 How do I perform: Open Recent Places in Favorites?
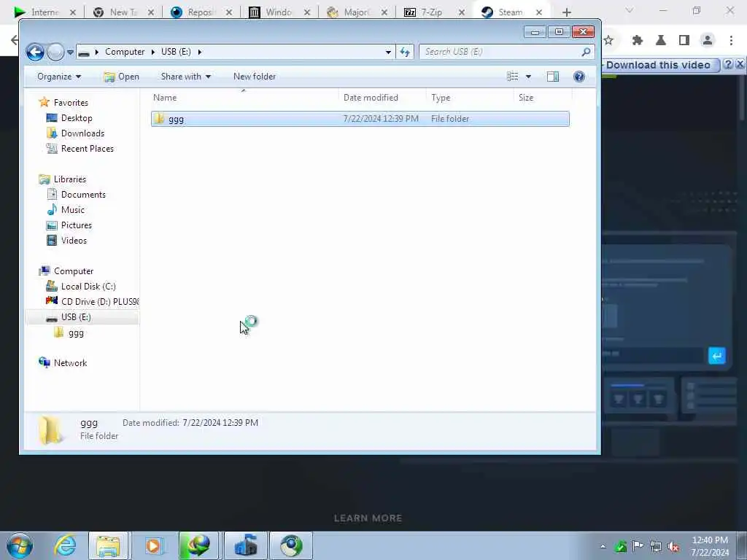[88, 148]
